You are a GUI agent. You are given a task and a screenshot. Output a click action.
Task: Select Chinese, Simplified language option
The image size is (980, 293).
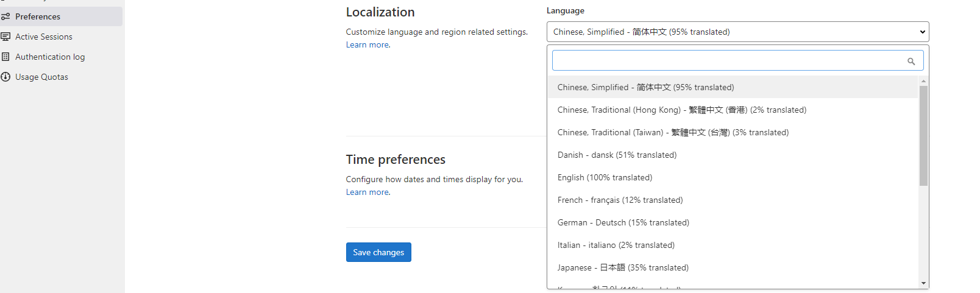pyautogui.click(x=645, y=87)
